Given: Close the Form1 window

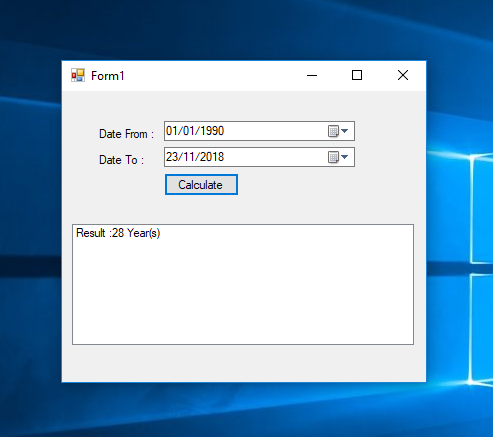Looking at the screenshot, I should pyautogui.click(x=403, y=75).
